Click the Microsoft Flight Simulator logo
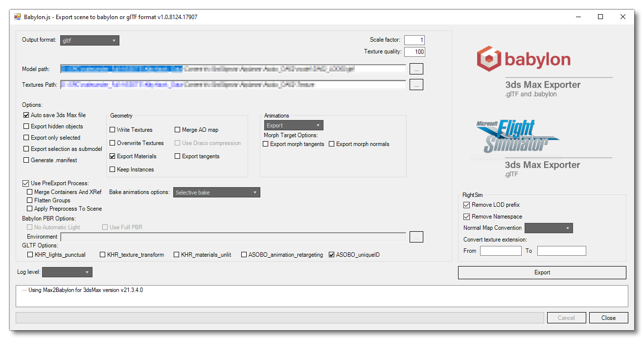Viewport: 644px width, 340px height. [x=518, y=137]
